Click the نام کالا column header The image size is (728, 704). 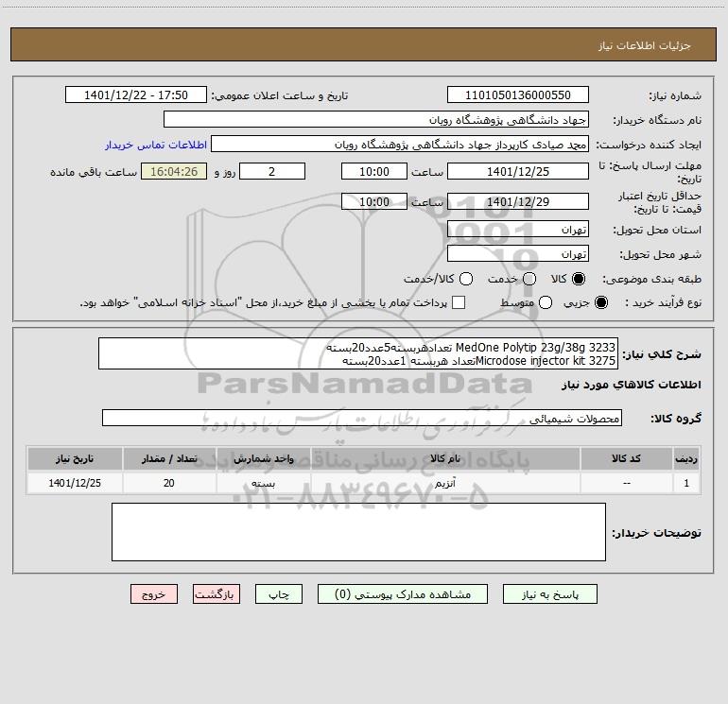coord(444,458)
